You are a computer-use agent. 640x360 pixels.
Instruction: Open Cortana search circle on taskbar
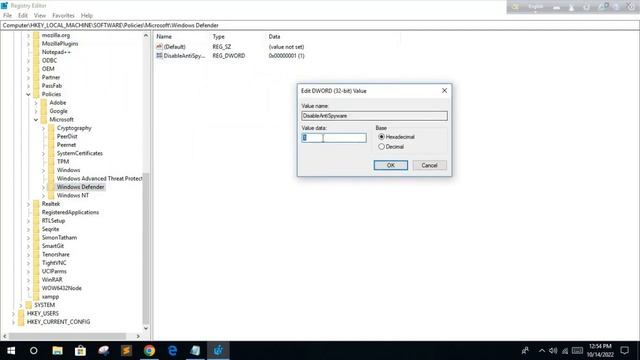(x=34, y=351)
